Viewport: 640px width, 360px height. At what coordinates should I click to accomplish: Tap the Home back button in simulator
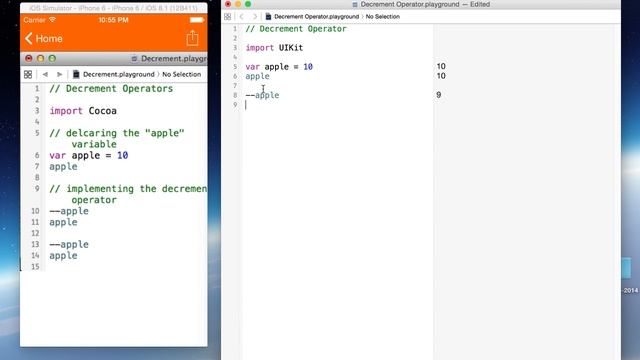(44, 38)
